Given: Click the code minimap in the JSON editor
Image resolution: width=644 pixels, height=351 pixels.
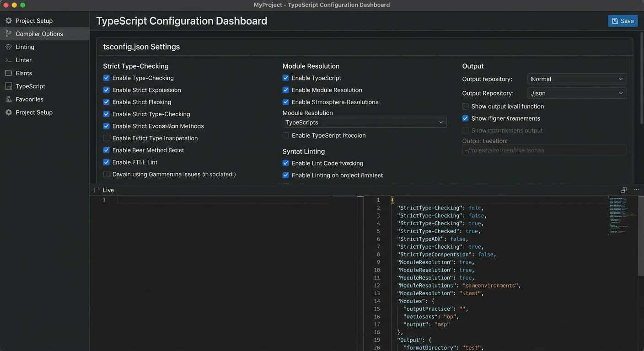Looking at the screenshot, I should (622, 216).
